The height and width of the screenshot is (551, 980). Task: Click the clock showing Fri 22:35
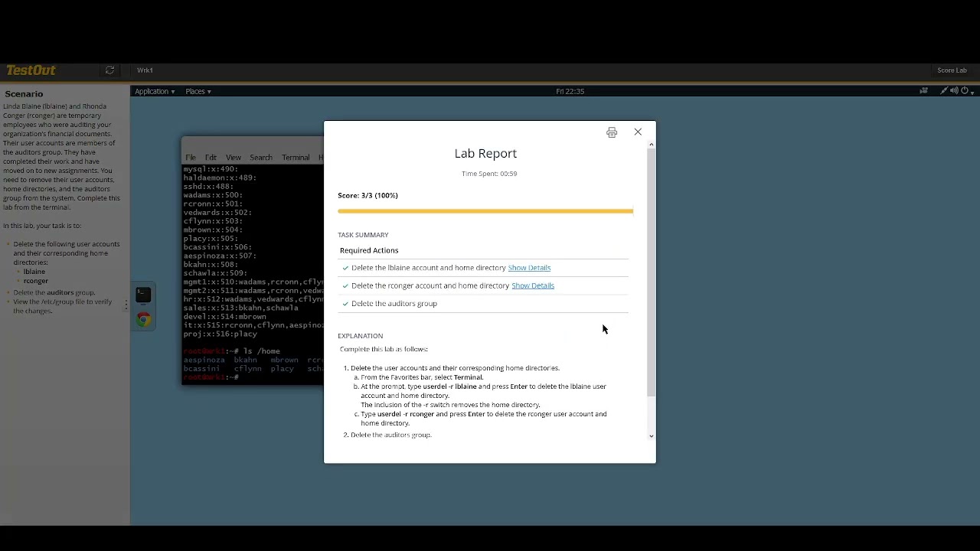pyautogui.click(x=570, y=91)
